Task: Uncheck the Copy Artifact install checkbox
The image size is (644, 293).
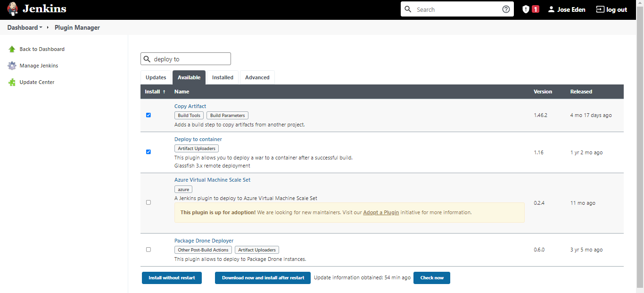Action: click(149, 115)
